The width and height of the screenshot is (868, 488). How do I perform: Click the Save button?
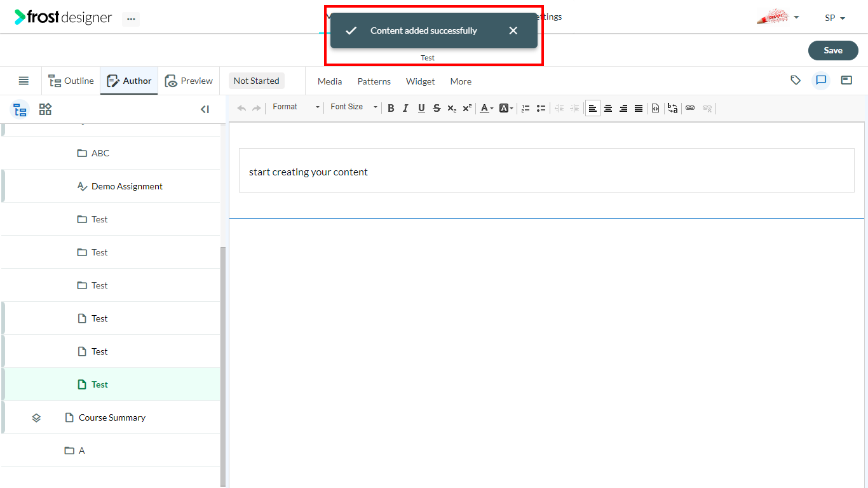point(833,50)
